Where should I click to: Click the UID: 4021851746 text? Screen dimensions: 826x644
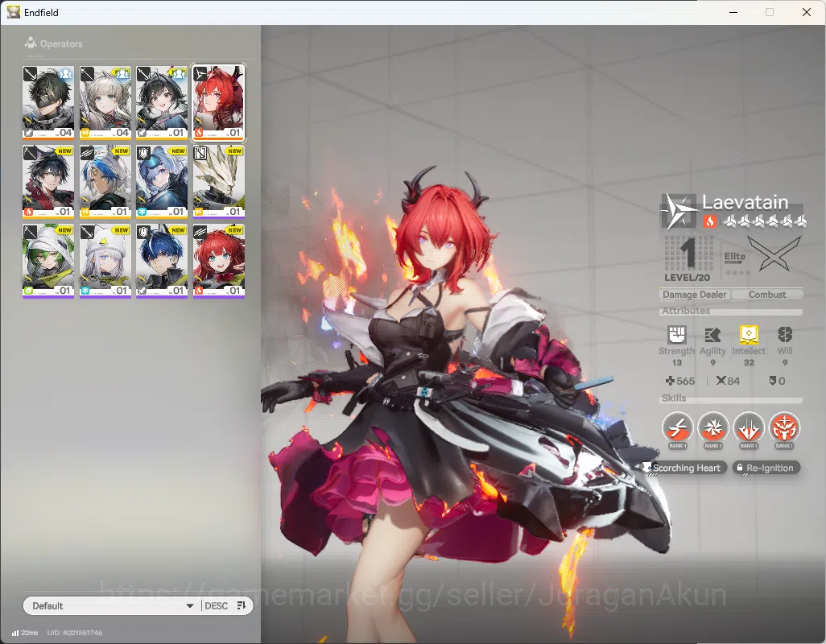(x=75, y=633)
